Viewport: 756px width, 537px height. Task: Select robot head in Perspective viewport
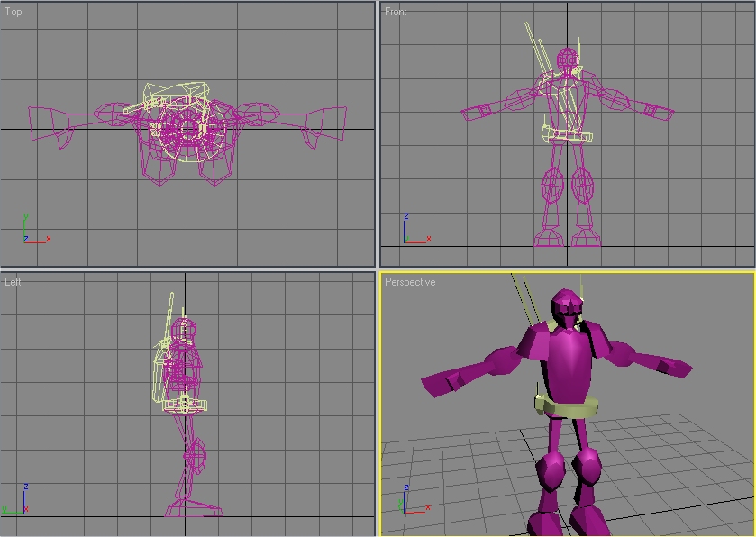tap(568, 306)
